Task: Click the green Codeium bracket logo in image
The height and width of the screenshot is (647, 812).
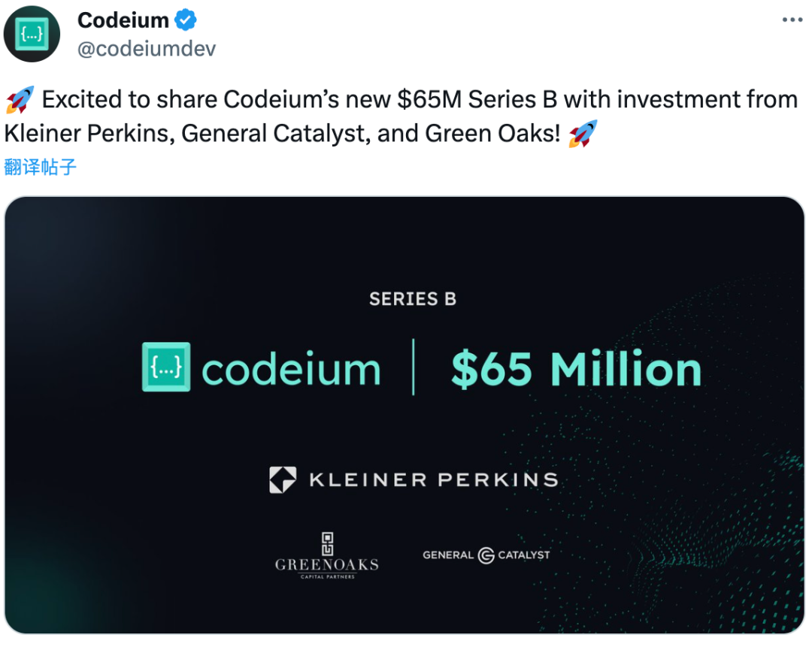Action: [x=166, y=367]
